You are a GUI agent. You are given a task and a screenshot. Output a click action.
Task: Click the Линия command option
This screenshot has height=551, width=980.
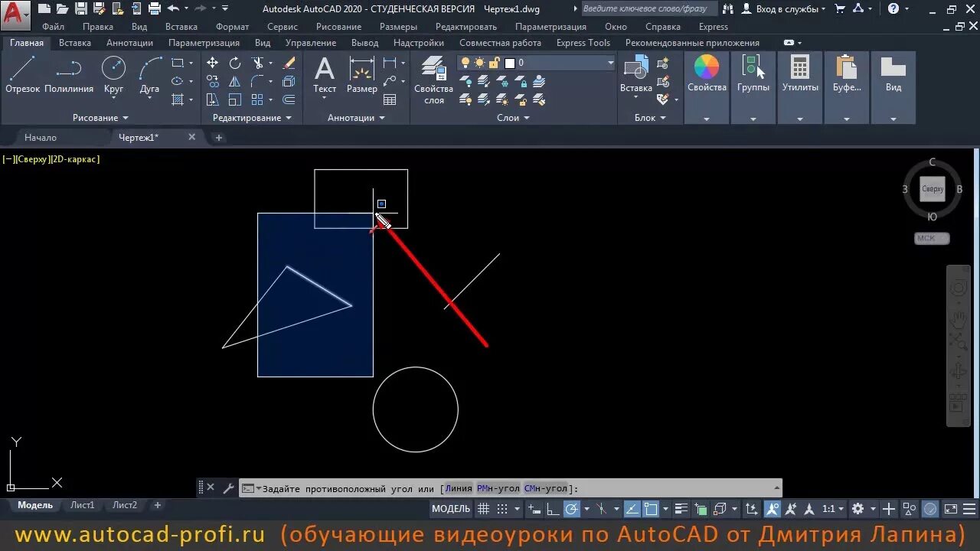[459, 488]
